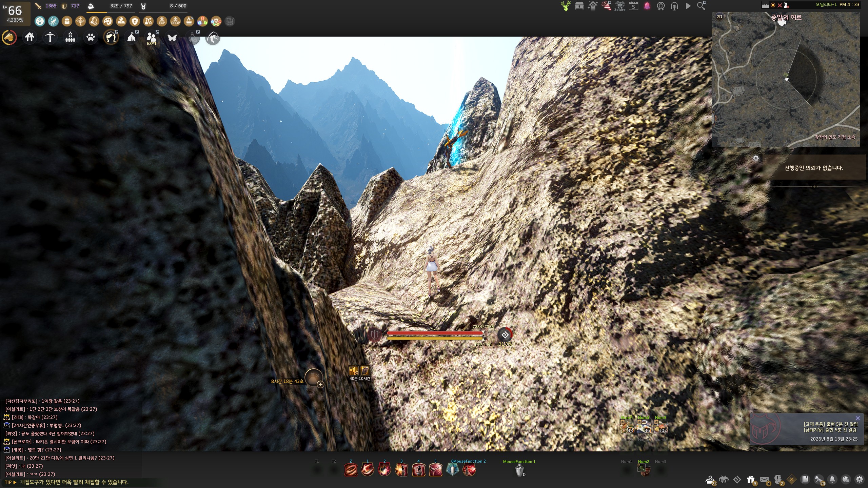This screenshot has width=868, height=488.
Task: Open the Solare helmet icon
Action: (620, 6)
